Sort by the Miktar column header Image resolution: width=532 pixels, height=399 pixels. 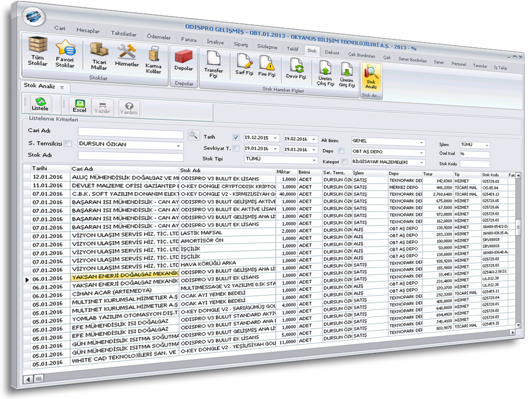point(286,172)
